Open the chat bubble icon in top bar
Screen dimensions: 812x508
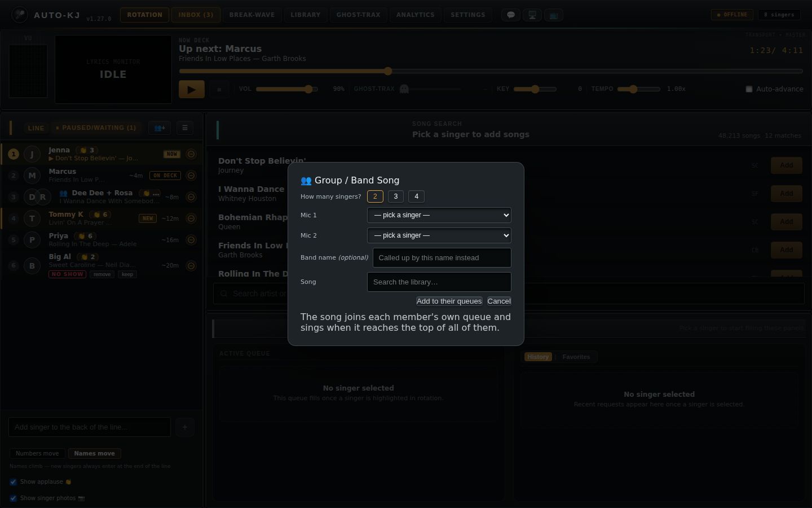click(x=511, y=15)
